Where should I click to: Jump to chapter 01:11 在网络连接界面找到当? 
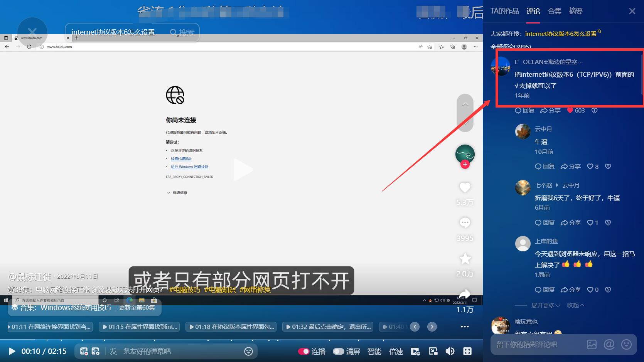coord(50,327)
